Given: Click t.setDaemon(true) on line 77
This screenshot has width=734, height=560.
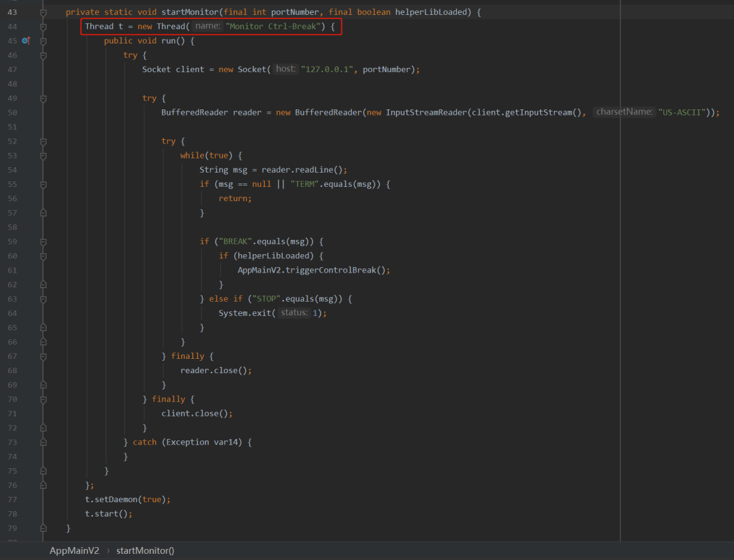Looking at the screenshot, I should tap(125, 500).
